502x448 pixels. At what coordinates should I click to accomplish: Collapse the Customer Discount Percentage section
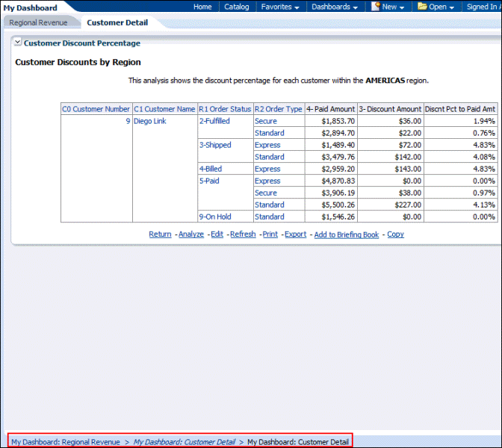(x=18, y=42)
